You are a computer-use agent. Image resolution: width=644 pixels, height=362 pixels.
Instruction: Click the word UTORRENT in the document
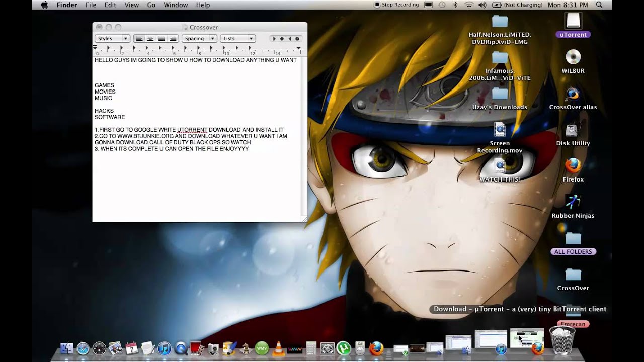coord(192,130)
